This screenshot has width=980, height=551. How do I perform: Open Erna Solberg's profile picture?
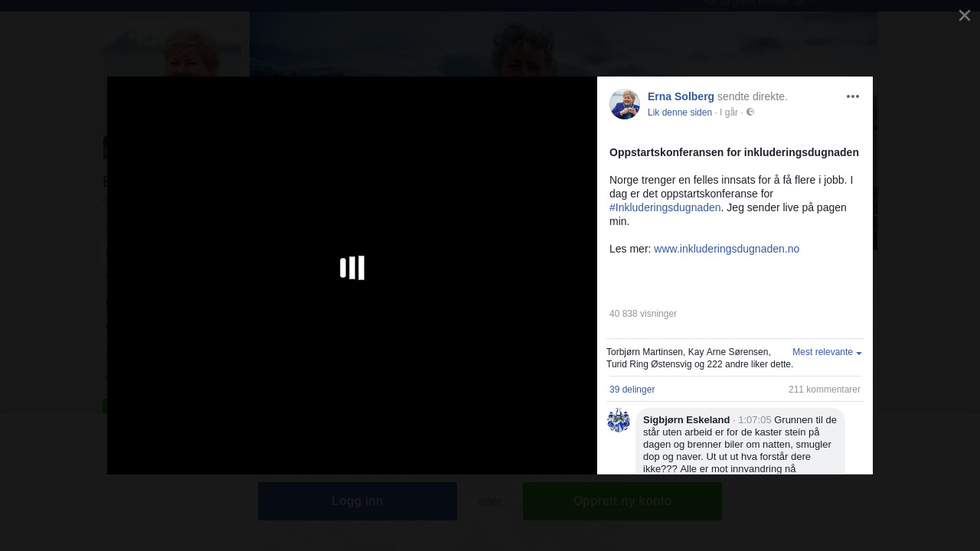625,104
